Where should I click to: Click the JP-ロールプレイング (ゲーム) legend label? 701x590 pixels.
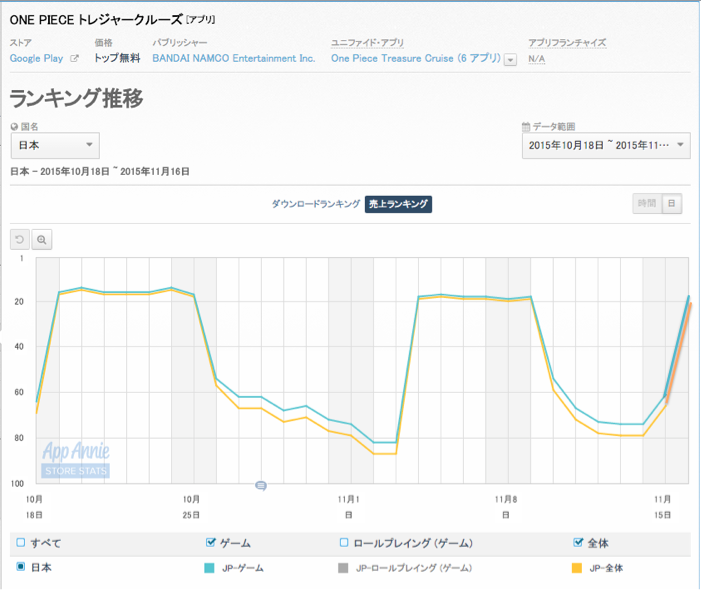(414, 568)
